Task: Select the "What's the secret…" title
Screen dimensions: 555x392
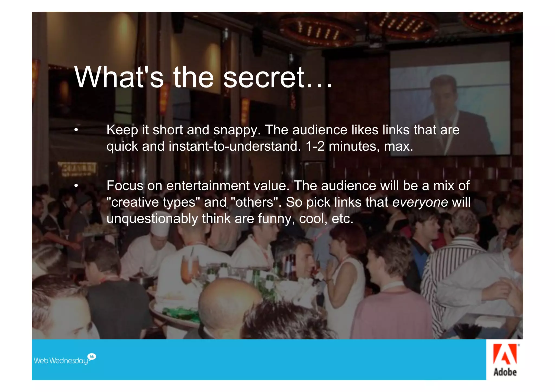Action: point(203,77)
